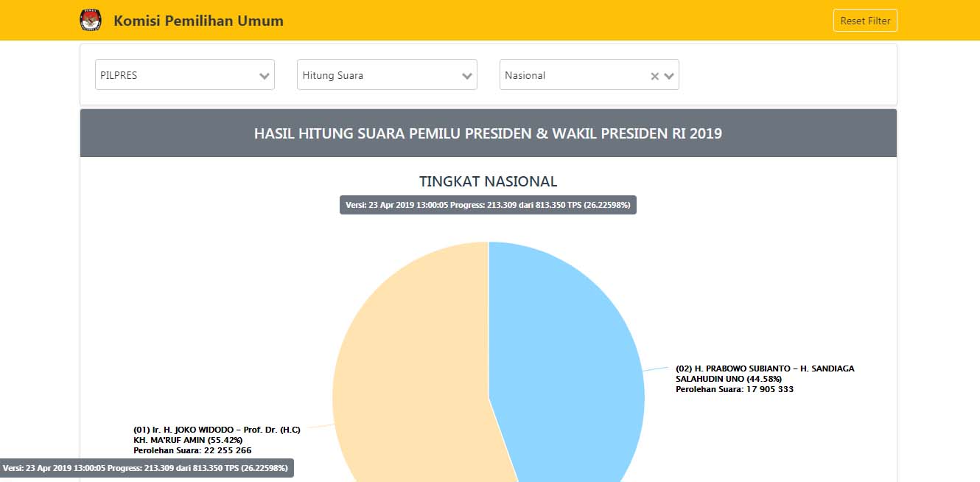Click the chevron arrow beside Hitung Suara
Image resolution: width=980 pixels, height=482 pixels.
click(x=467, y=76)
